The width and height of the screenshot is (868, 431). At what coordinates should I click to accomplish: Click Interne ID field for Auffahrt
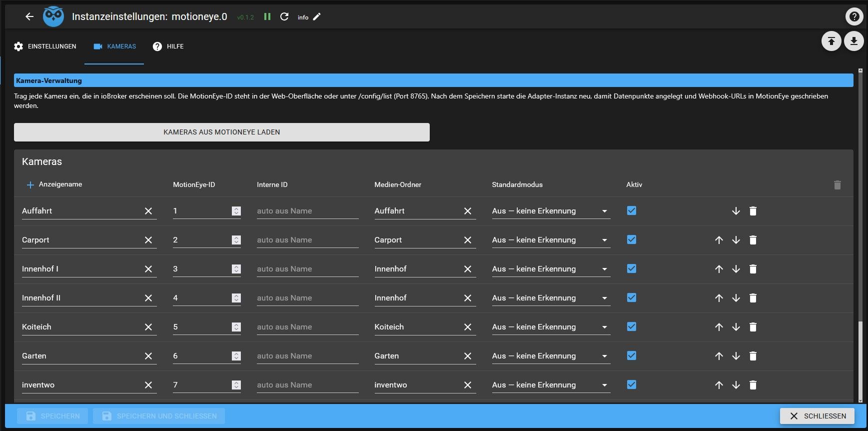click(308, 211)
